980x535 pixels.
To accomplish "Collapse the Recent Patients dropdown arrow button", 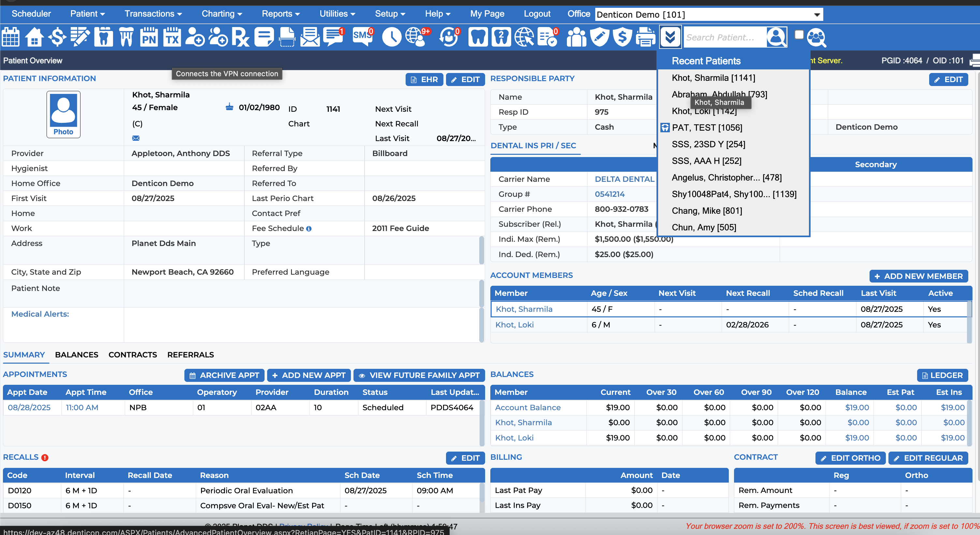I will pos(670,37).
